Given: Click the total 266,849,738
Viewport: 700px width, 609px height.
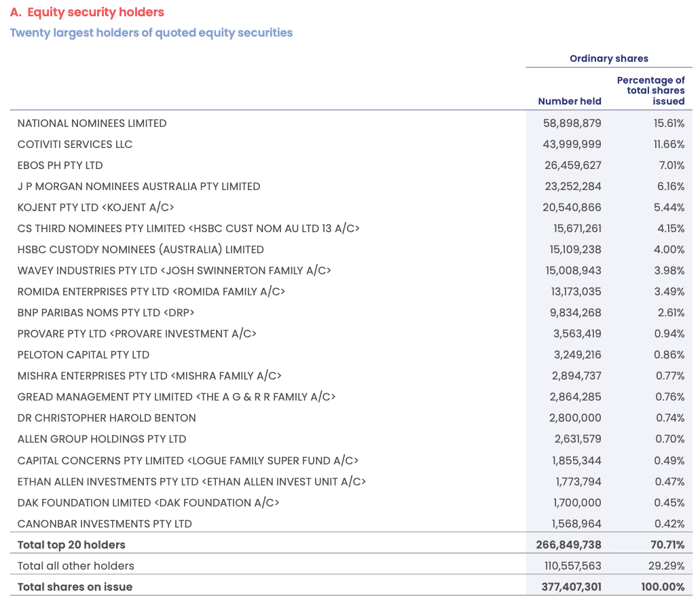Looking at the screenshot, I should (x=569, y=545).
